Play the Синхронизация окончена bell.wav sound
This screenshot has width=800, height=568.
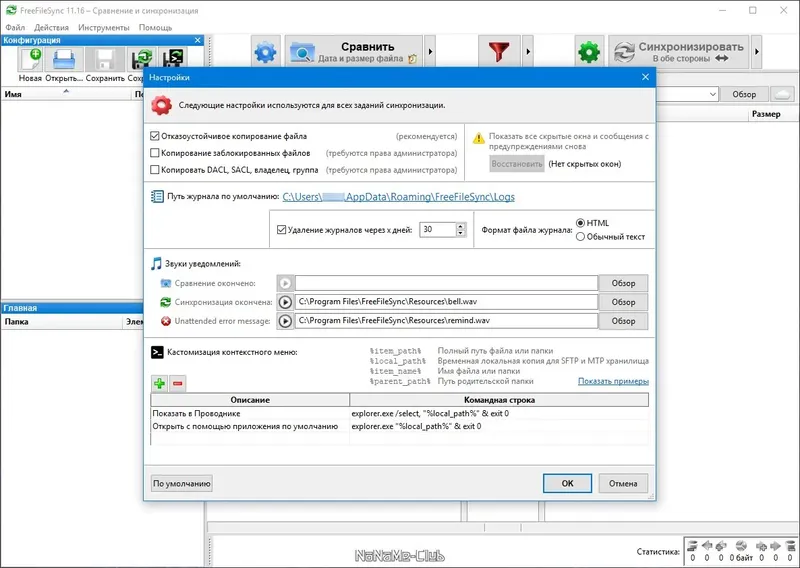[285, 302]
